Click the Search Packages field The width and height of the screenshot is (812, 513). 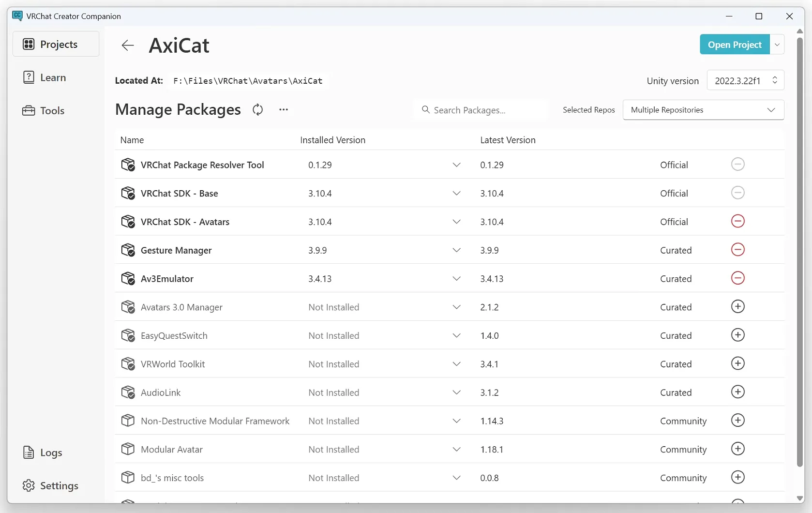click(481, 110)
